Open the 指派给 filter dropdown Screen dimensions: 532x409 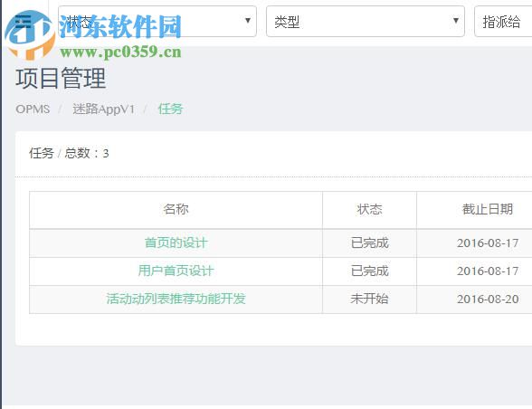[503, 21]
